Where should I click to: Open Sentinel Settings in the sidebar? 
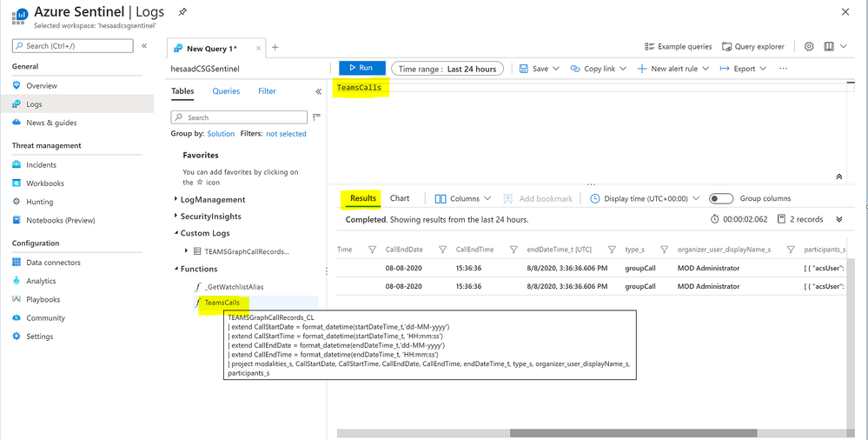click(39, 337)
